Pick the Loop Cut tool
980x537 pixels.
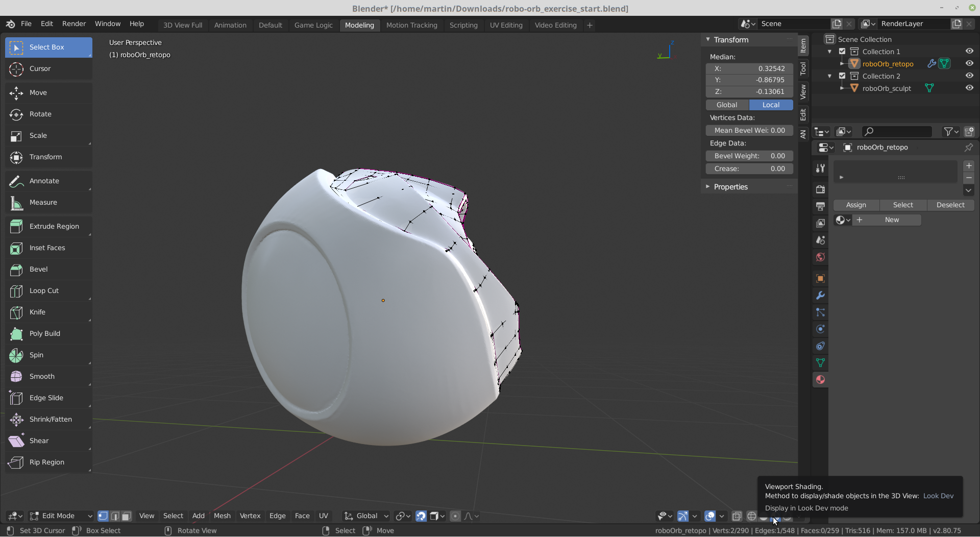coord(48,290)
